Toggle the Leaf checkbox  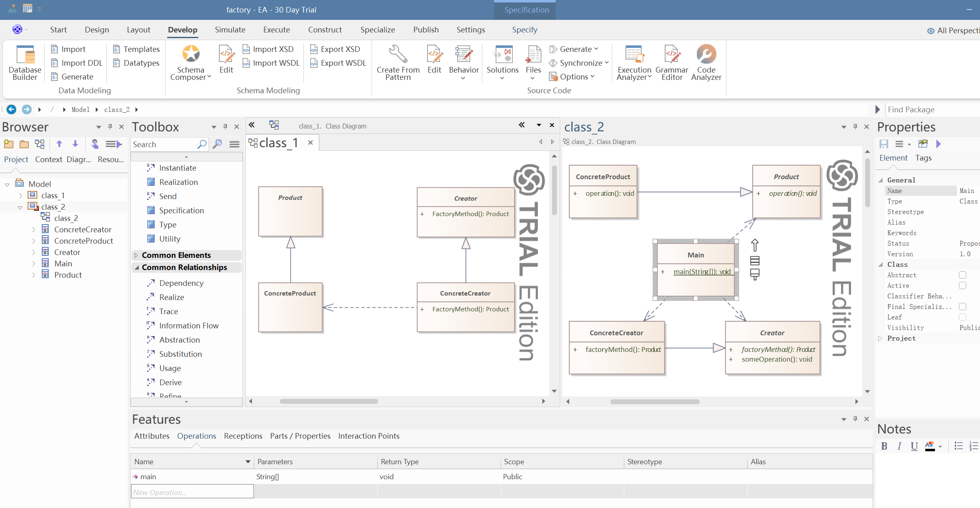click(x=962, y=317)
